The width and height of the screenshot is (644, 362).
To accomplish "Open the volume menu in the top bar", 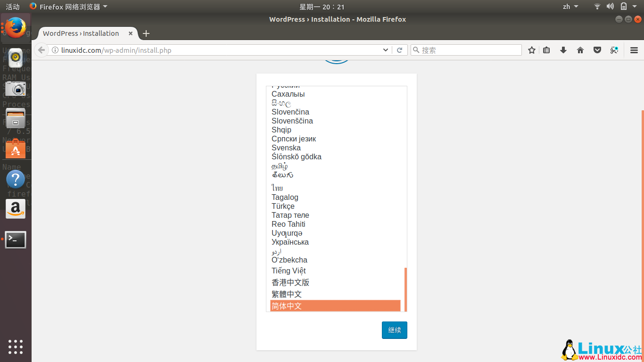I will click(610, 6).
